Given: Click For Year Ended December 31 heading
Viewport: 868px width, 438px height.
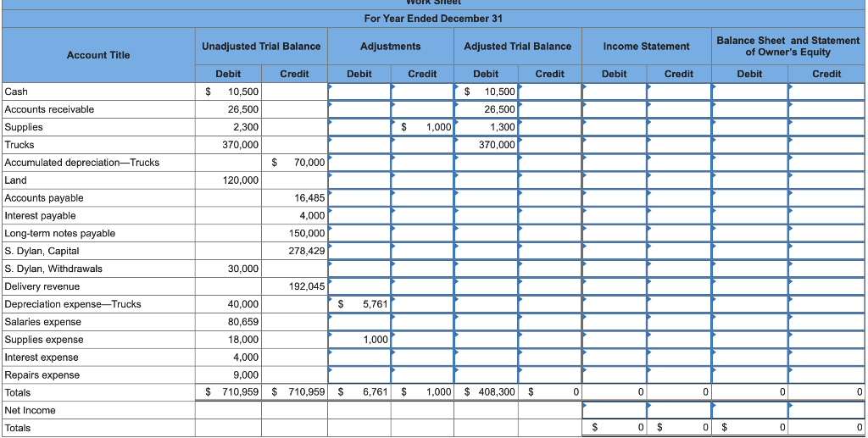Looking at the screenshot, I should [433, 19].
